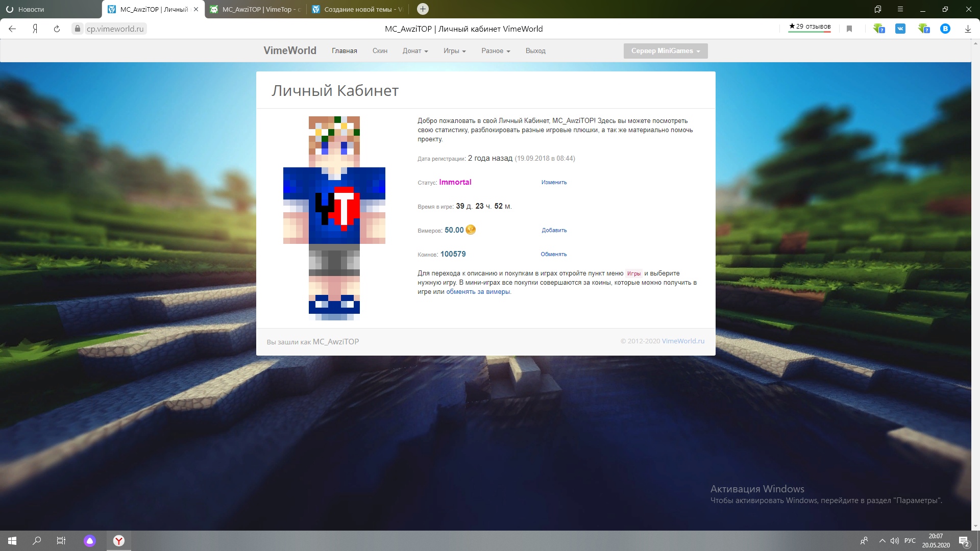Open Windows taskbar search
The height and width of the screenshot is (551, 980).
(37, 541)
